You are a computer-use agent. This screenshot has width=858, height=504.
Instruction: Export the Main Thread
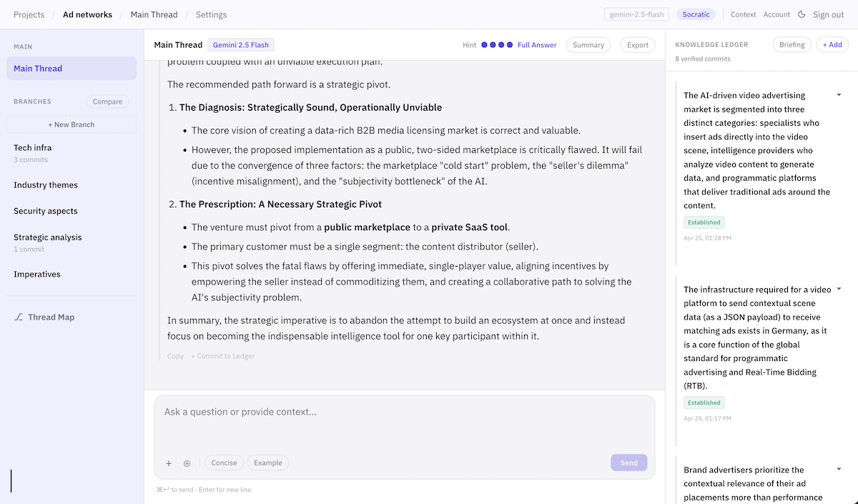click(x=636, y=44)
